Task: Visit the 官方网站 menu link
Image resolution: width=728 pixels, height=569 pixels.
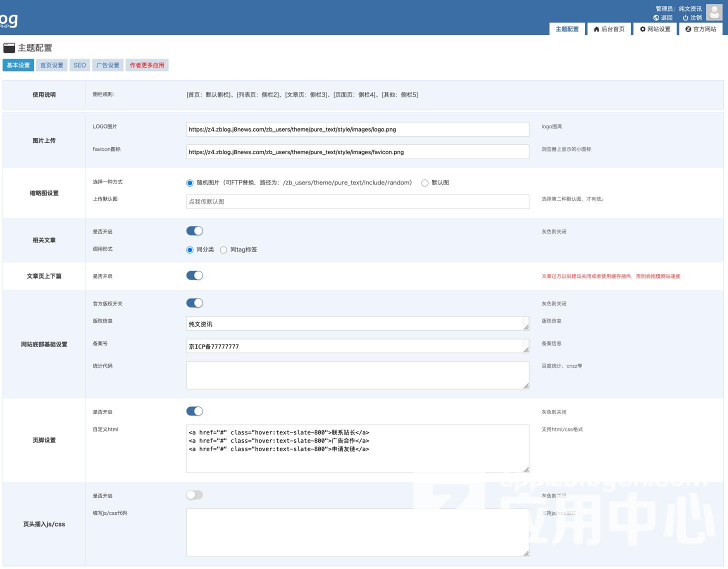Action: (701, 29)
